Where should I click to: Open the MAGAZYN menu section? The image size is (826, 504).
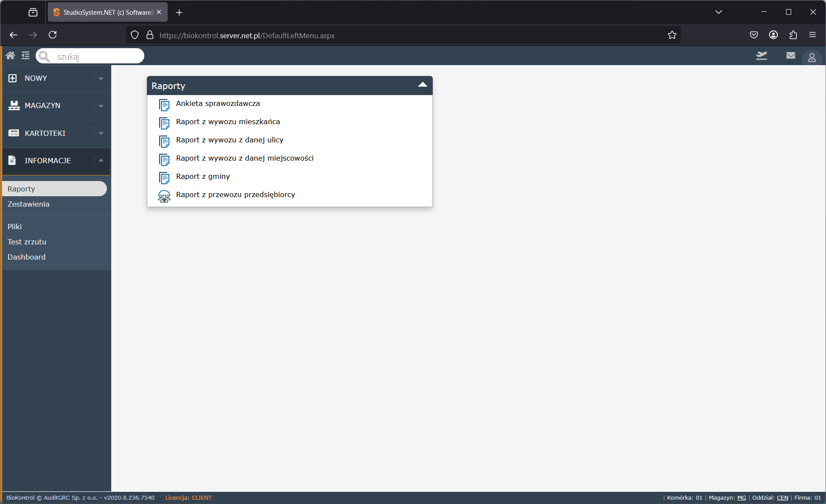point(56,106)
